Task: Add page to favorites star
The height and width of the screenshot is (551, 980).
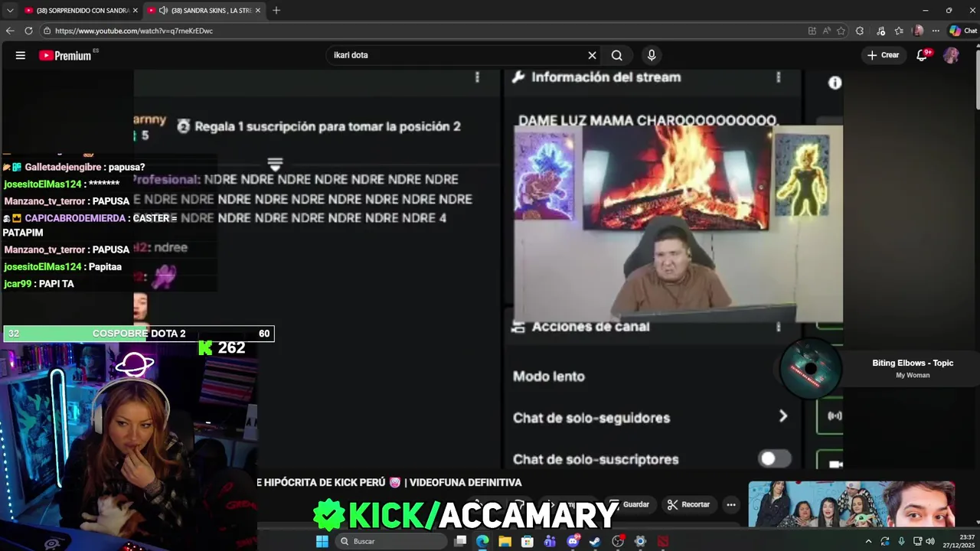Action: pyautogui.click(x=841, y=31)
